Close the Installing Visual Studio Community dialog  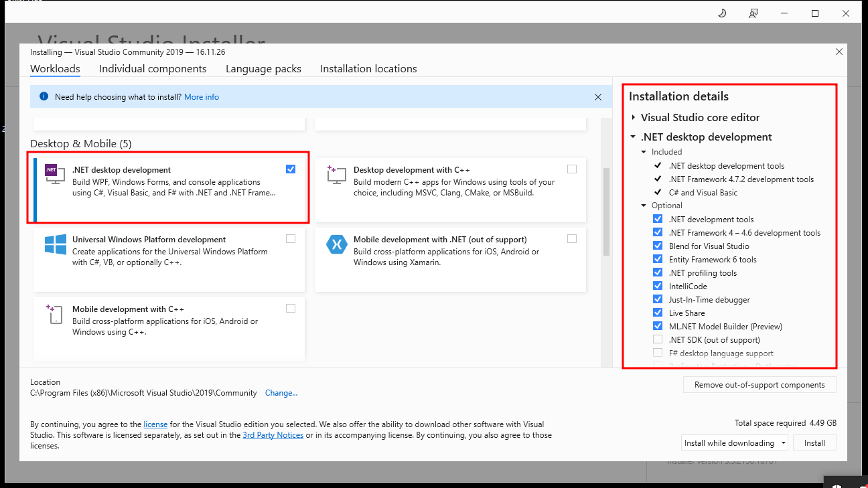839,52
